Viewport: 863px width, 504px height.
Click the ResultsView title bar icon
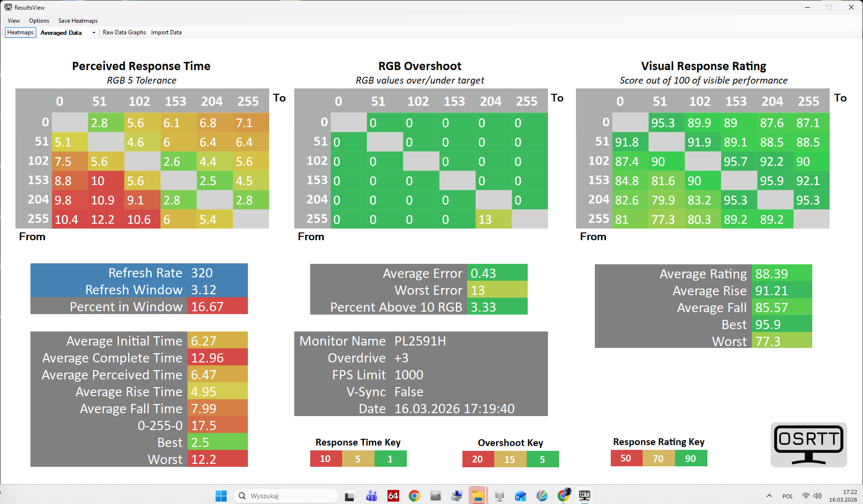tap(8, 7)
